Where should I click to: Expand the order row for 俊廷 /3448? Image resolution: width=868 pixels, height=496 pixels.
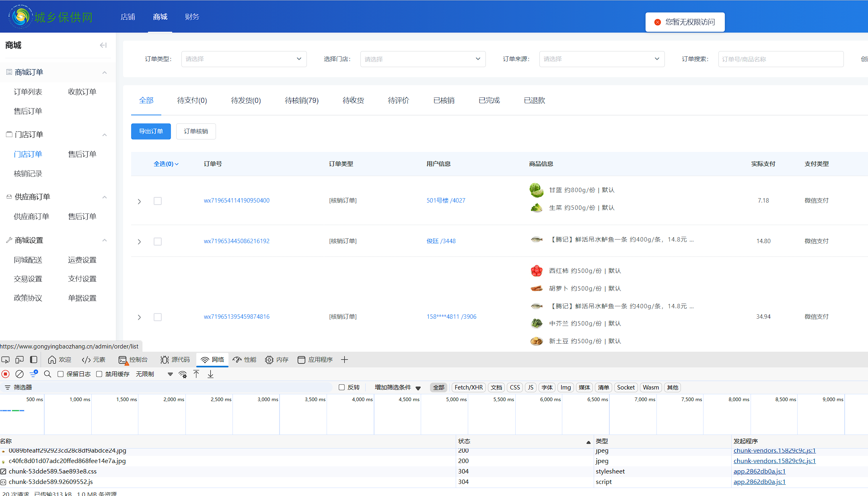[139, 242]
